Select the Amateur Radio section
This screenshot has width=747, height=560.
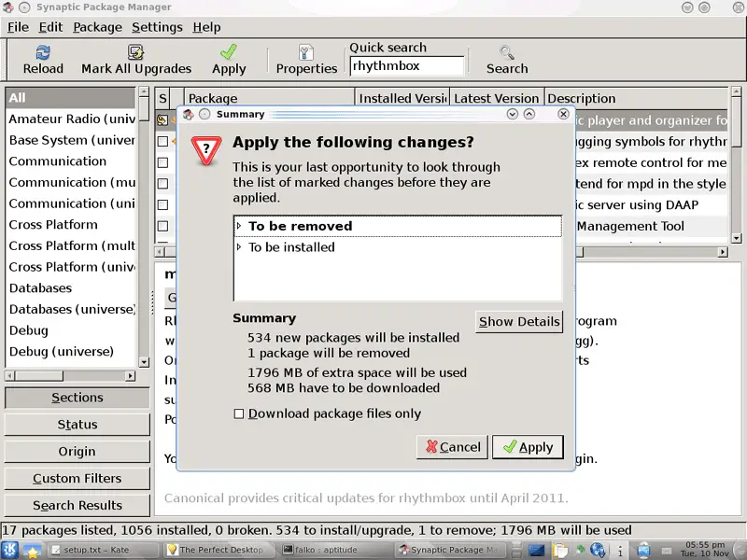click(72, 119)
